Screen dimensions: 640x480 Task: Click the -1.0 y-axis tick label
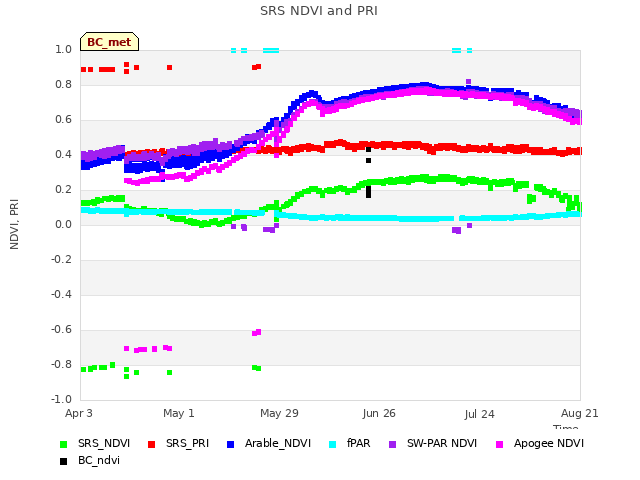(61, 400)
